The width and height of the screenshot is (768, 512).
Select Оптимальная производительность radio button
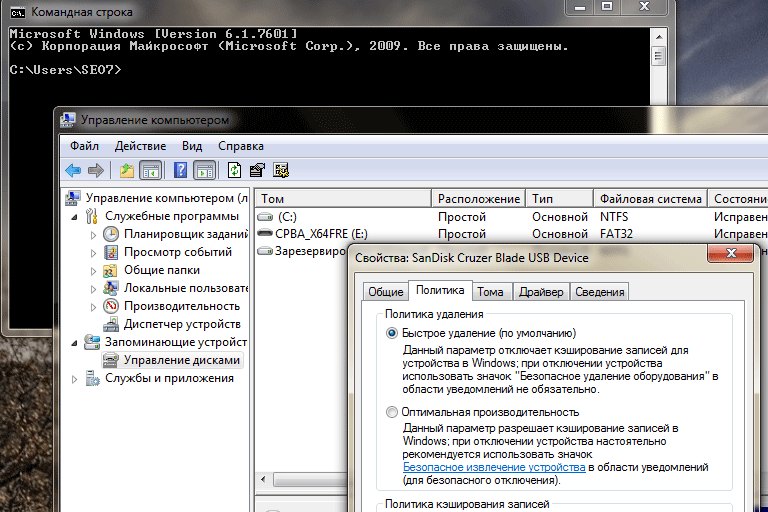pyautogui.click(x=391, y=412)
